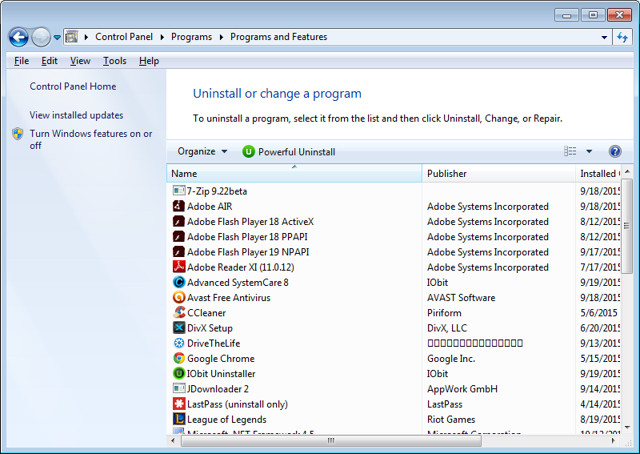Viewport: 640px width, 454px height.
Task: Click the Adobe Flash Player 19 NPAPI icon
Action: tap(179, 251)
